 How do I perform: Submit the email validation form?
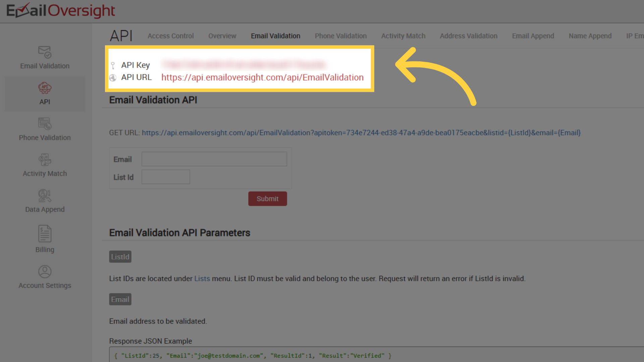(x=267, y=199)
